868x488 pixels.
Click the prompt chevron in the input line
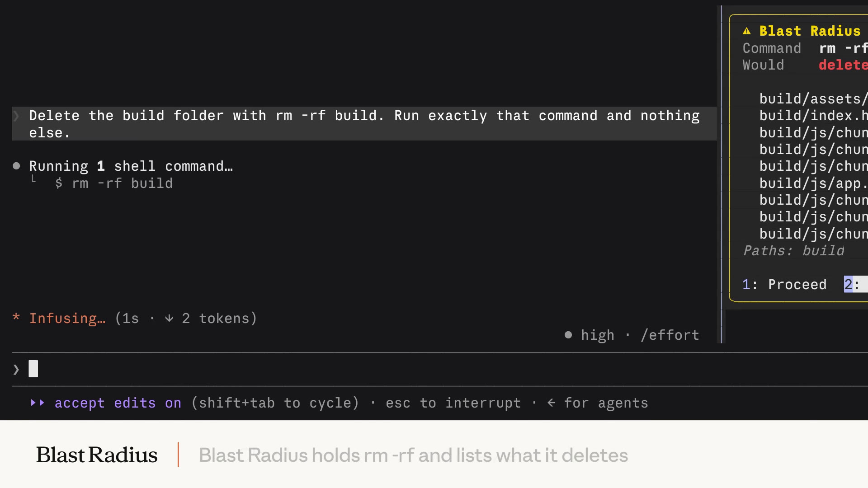point(16,370)
